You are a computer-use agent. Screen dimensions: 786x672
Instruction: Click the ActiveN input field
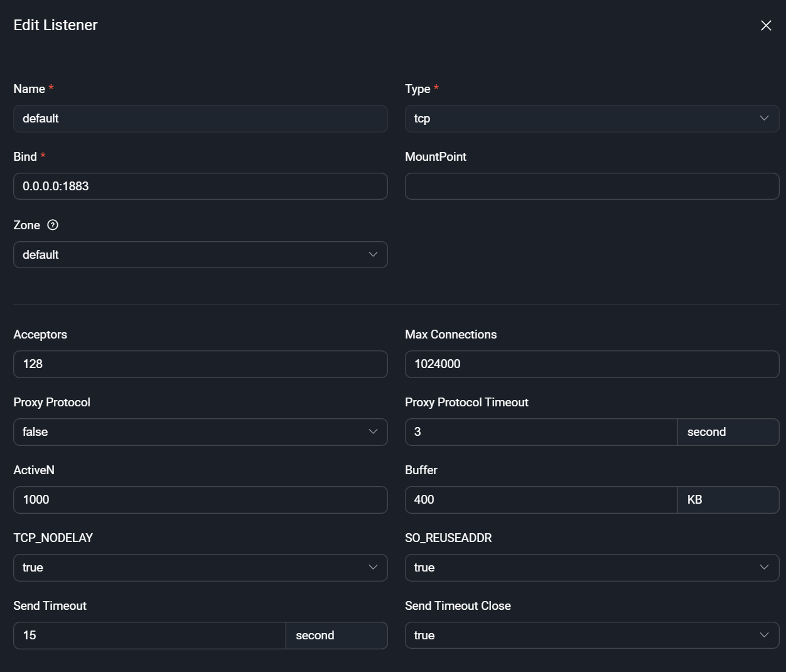[x=200, y=500]
